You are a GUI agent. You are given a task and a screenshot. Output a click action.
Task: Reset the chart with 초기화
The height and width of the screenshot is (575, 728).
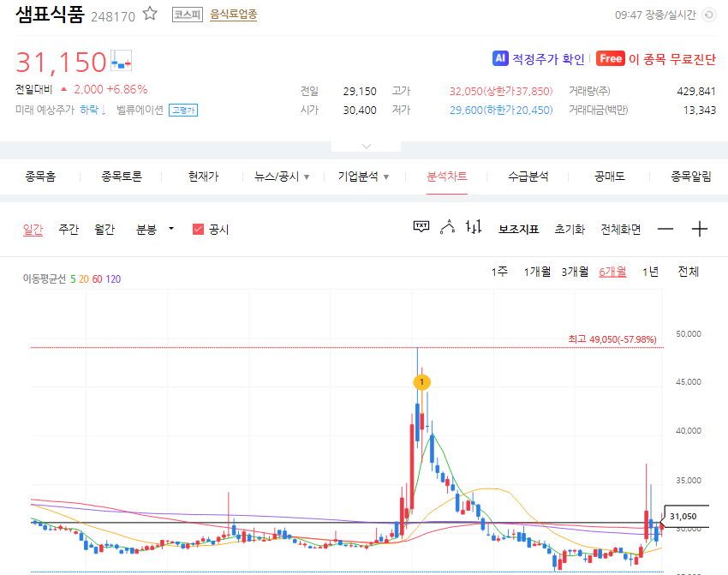coord(570,229)
